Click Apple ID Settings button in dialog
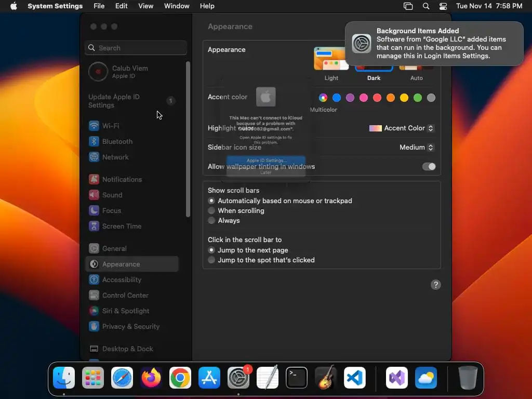532x399 pixels. click(266, 160)
